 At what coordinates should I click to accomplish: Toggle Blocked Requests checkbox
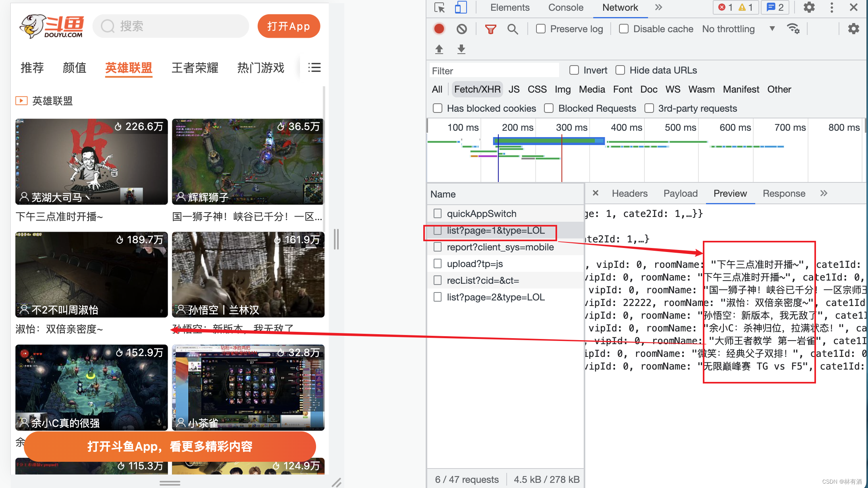point(549,108)
